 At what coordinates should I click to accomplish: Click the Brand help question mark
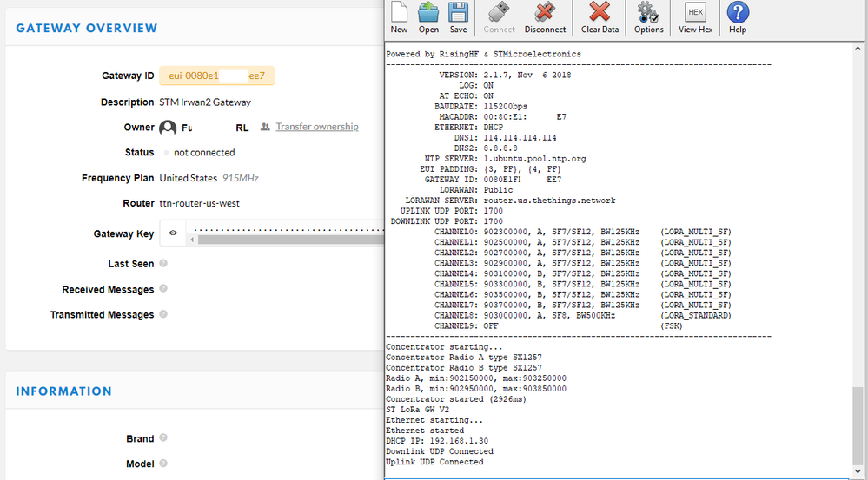click(x=163, y=438)
